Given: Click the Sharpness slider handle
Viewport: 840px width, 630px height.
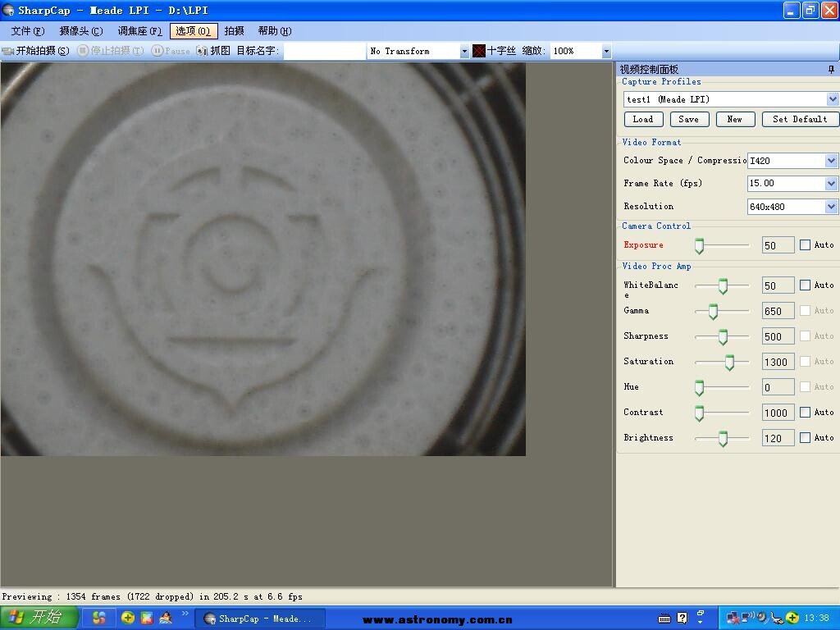Looking at the screenshot, I should pyautogui.click(x=723, y=337).
